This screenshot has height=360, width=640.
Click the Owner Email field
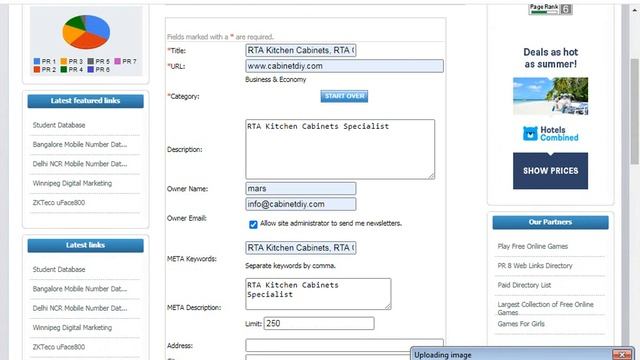point(301,204)
